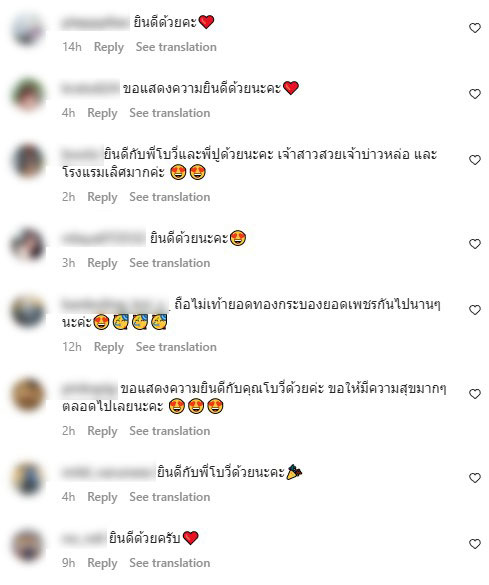Open profile picture of first commenter
This screenshot has height=585, width=489.
28,29
